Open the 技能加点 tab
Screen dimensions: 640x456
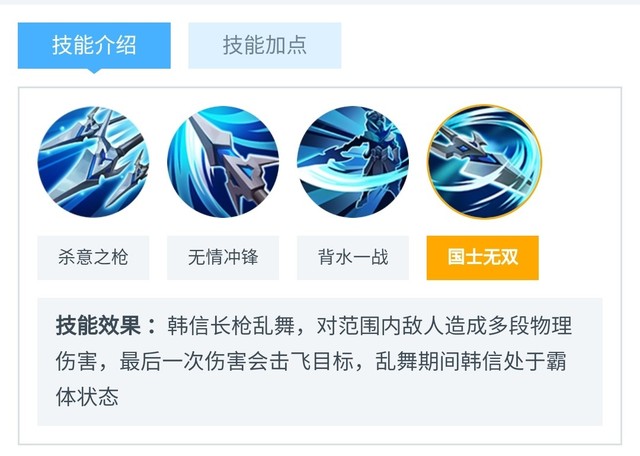(x=264, y=45)
